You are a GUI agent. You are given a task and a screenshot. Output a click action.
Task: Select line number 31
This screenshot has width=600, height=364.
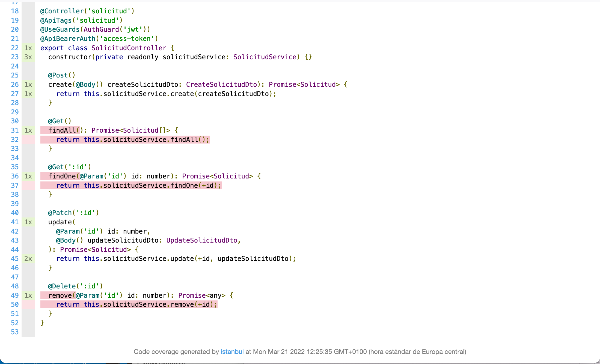15,130
